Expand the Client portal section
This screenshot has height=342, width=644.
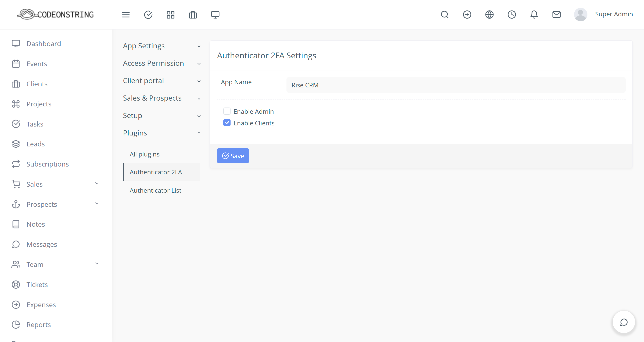click(x=161, y=81)
